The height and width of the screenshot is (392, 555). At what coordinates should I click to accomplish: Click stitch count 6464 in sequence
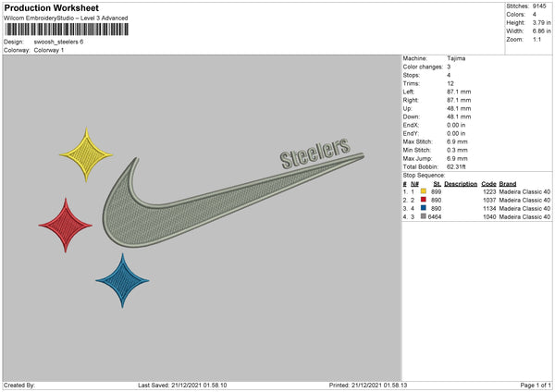[435, 216]
